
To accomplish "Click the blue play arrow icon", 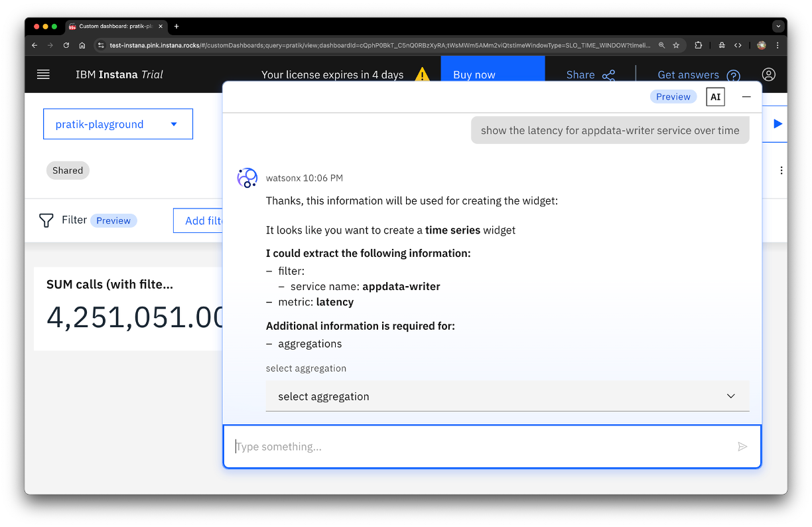I will (x=778, y=124).
